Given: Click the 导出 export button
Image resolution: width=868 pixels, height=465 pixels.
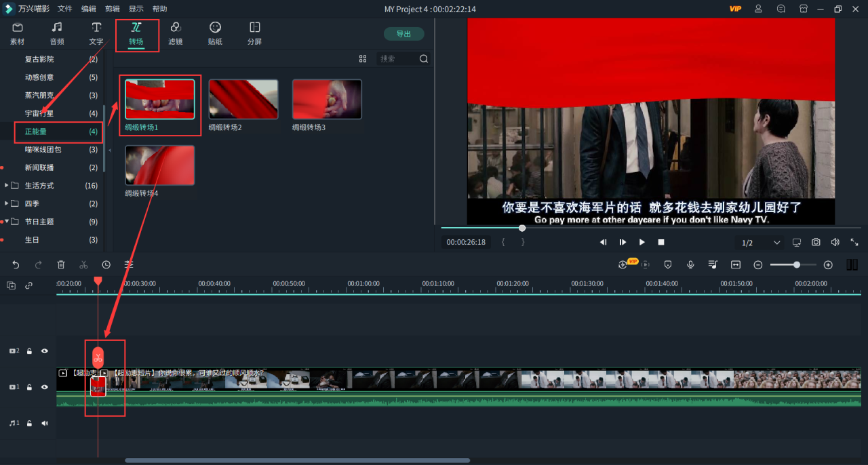Looking at the screenshot, I should pos(403,33).
